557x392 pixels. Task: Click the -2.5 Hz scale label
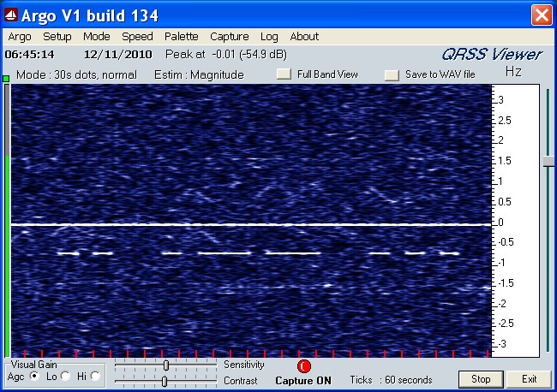click(506, 324)
